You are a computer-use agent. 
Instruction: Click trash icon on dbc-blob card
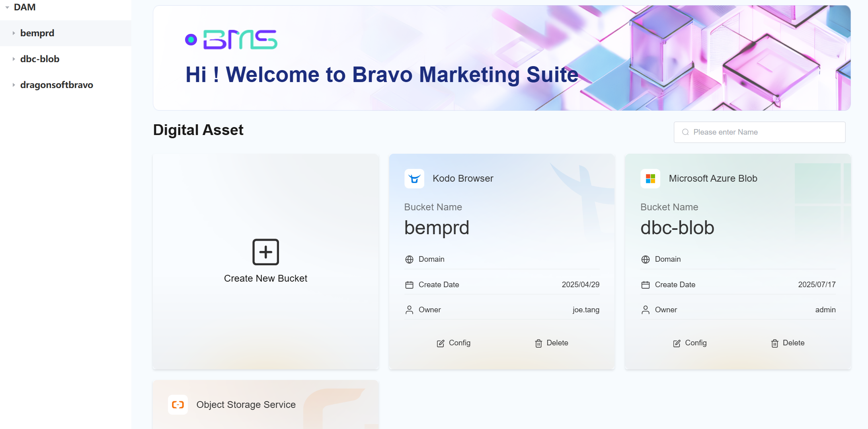tap(774, 343)
